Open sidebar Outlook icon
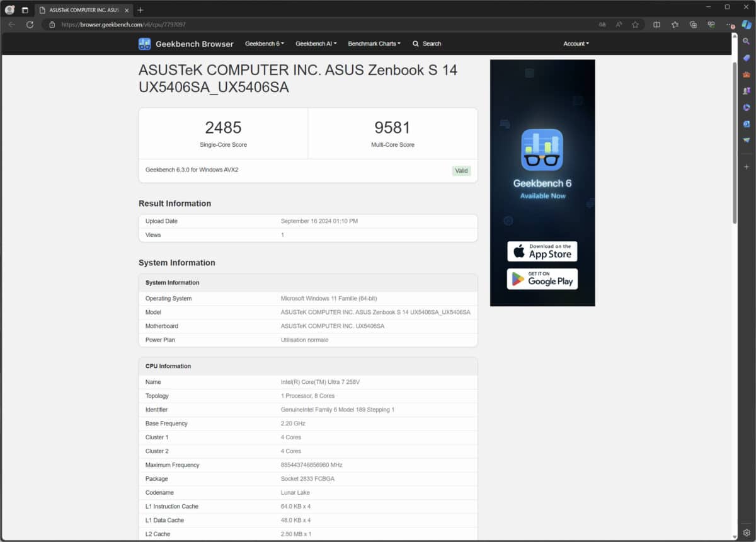756x542 pixels. pyautogui.click(x=747, y=124)
